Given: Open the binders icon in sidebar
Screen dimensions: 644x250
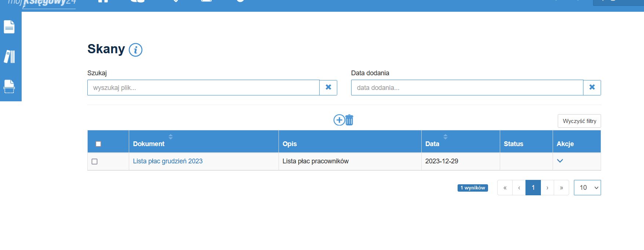Looking at the screenshot, I should click(9, 57).
